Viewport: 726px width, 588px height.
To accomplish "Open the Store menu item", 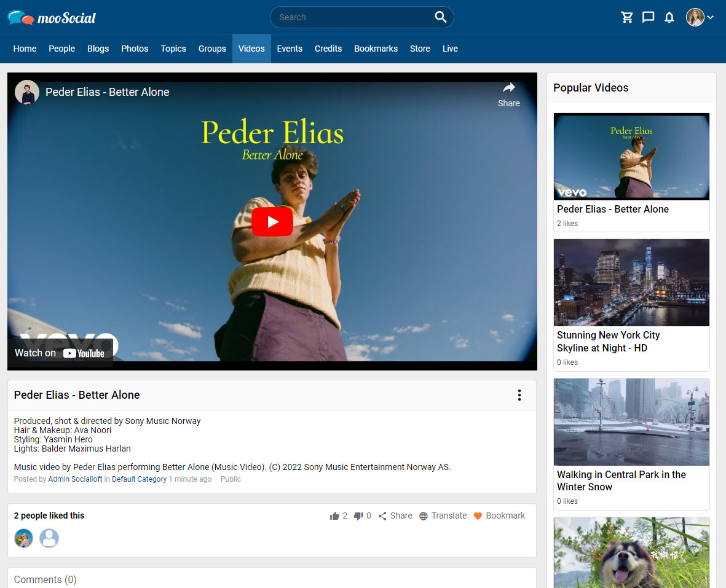I will pyautogui.click(x=420, y=49).
